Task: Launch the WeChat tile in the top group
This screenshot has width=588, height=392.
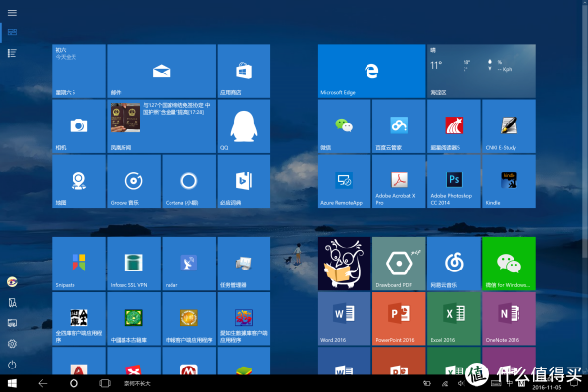Action: pyautogui.click(x=344, y=126)
